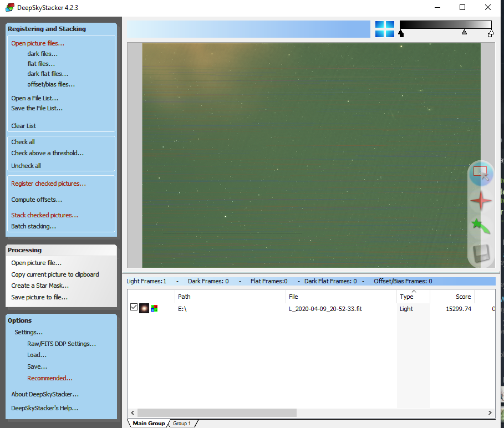The image size is (504, 428).
Task: Click the Options panel header
Action: tap(61, 320)
